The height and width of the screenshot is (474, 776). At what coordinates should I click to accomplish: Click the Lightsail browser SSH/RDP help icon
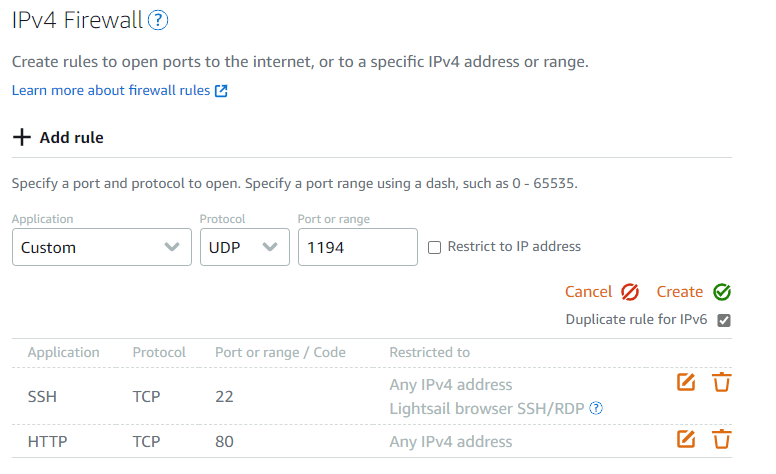(x=596, y=408)
